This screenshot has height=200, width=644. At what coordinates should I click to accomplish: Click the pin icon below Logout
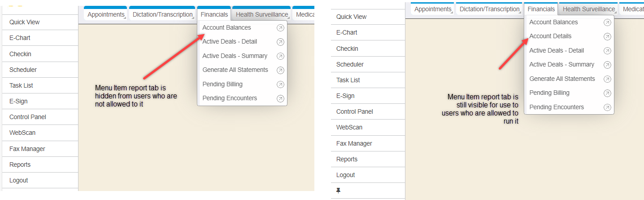pos(339,191)
